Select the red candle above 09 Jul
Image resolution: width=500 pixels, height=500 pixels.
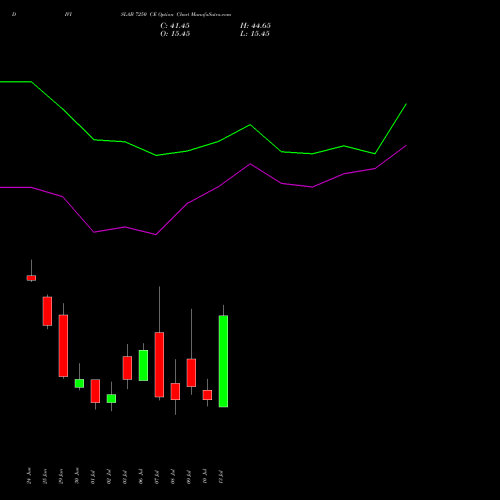pyautogui.click(x=191, y=373)
